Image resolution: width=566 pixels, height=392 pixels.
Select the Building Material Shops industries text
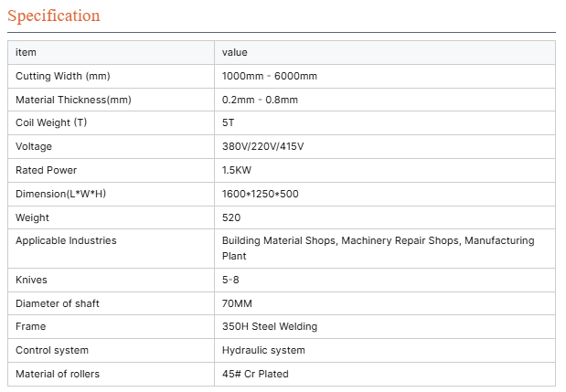click(x=378, y=248)
